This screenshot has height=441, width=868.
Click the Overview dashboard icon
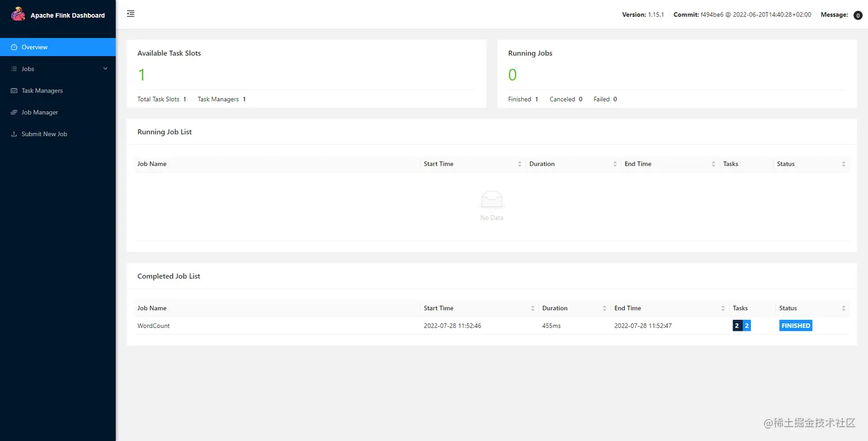point(14,47)
